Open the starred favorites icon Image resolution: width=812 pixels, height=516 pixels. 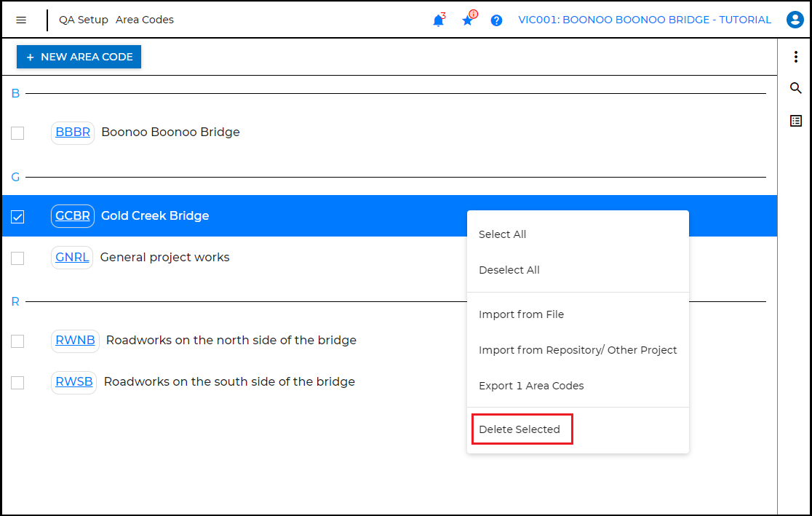click(468, 20)
